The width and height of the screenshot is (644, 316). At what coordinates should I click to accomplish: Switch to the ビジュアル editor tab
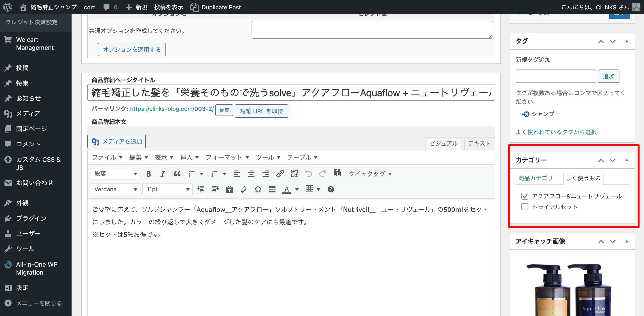(443, 143)
